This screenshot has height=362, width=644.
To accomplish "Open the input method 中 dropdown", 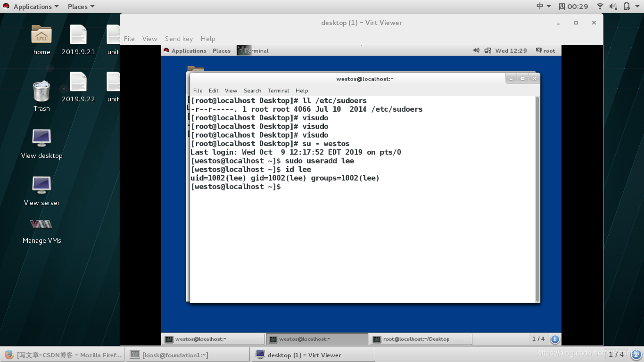I will (x=544, y=6).
